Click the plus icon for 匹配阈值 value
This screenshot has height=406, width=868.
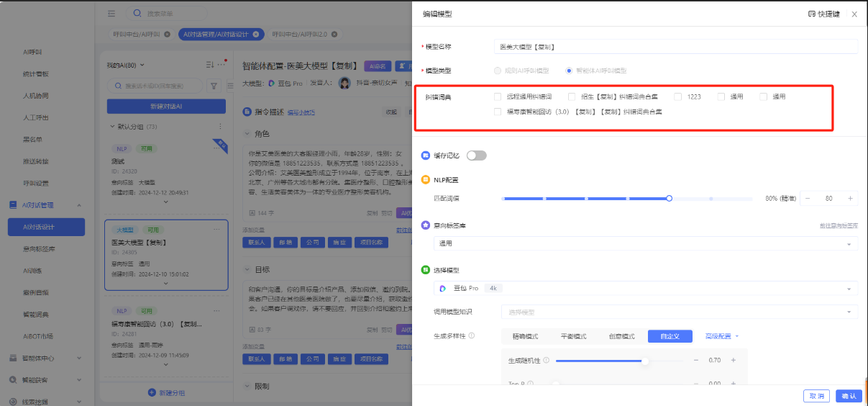tap(850, 198)
